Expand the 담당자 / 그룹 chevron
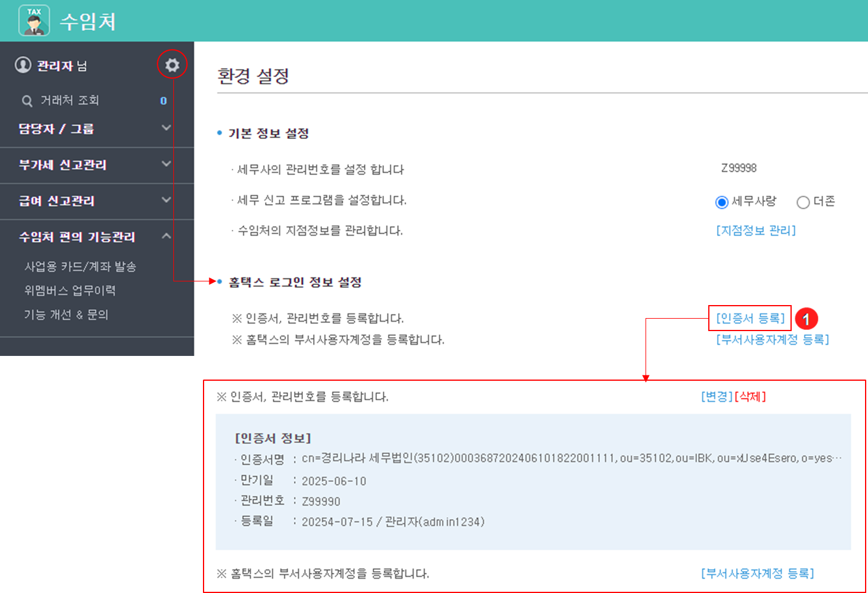The height and width of the screenshot is (593, 868). pyautogui.click(x=166, y=128)
